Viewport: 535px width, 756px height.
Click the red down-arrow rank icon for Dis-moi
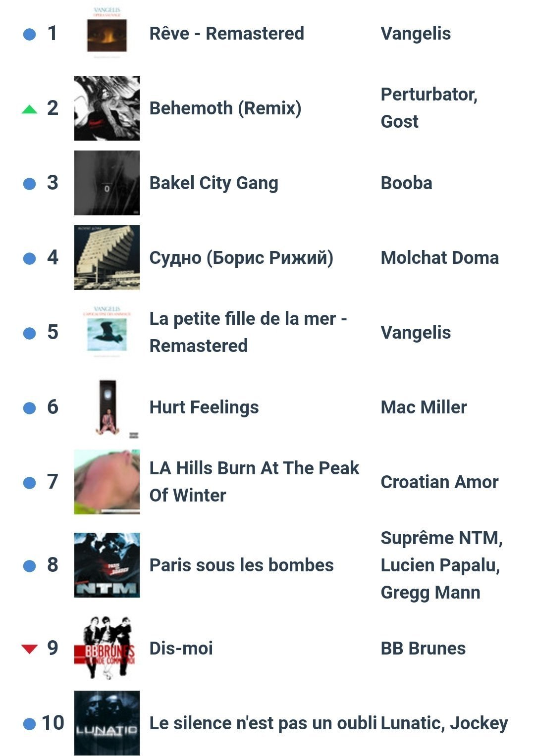click(30, 649)
